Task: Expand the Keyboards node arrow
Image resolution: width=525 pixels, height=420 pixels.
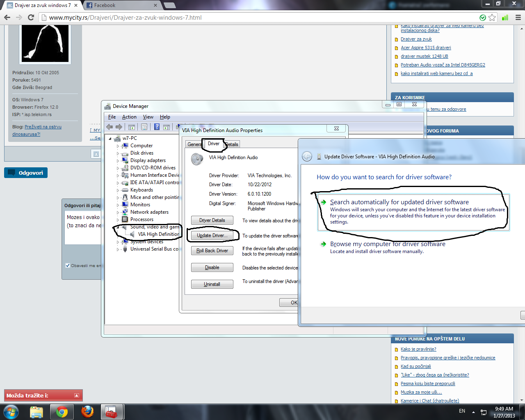Action: coord(118,190)
